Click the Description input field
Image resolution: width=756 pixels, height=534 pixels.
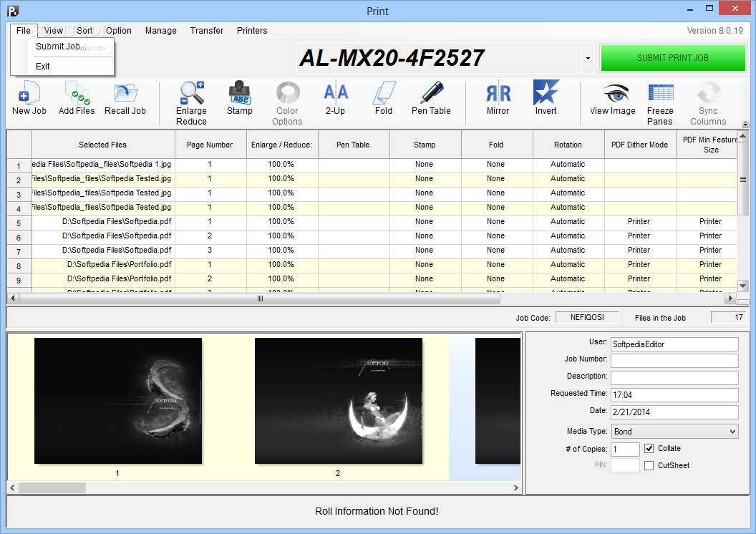click(x=674, y=378)
